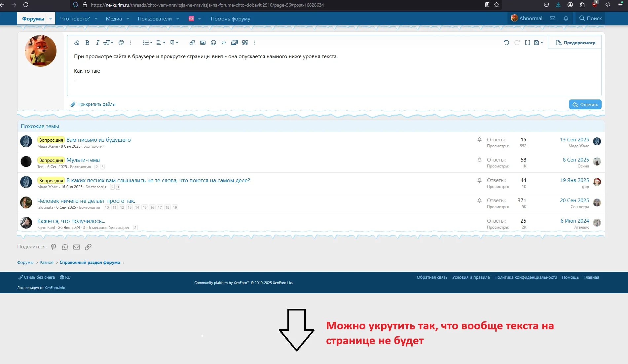628x364 pixels.
Task: Apply italic formatting in the editor
Action: pos(97,43)
